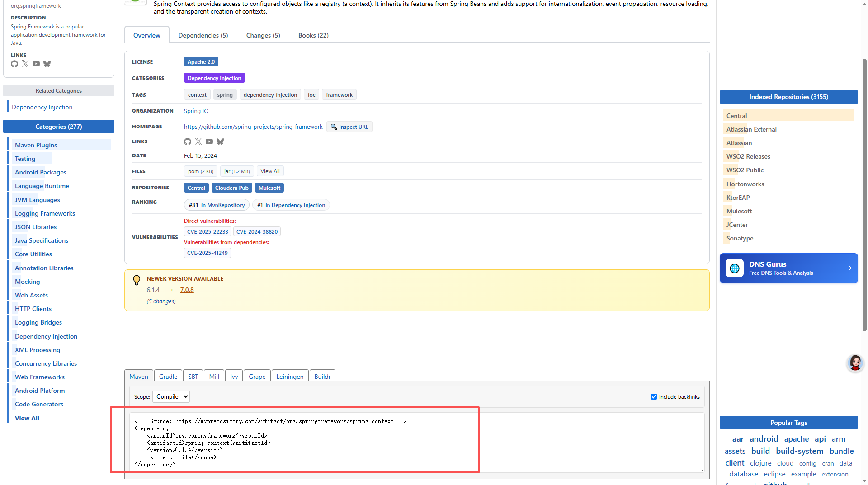Click Bluesky icon in overview Links row

click(x=220, y=141)
